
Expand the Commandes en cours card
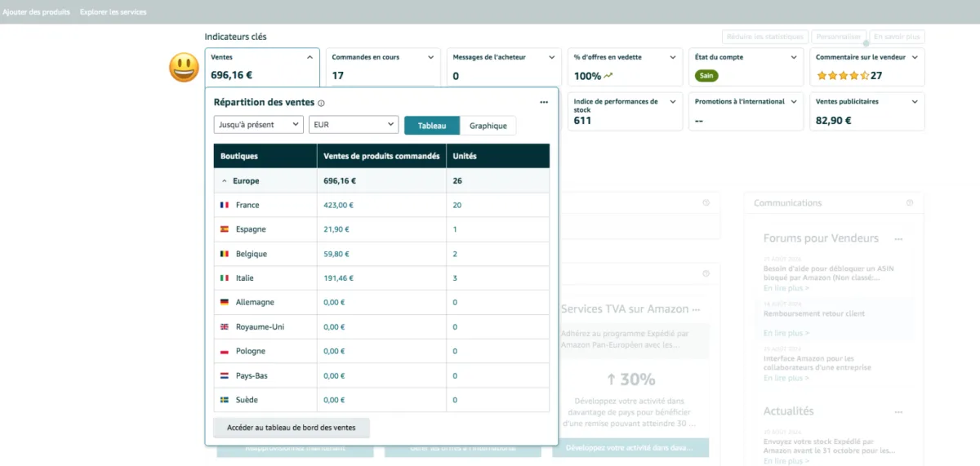pos(431,58)
